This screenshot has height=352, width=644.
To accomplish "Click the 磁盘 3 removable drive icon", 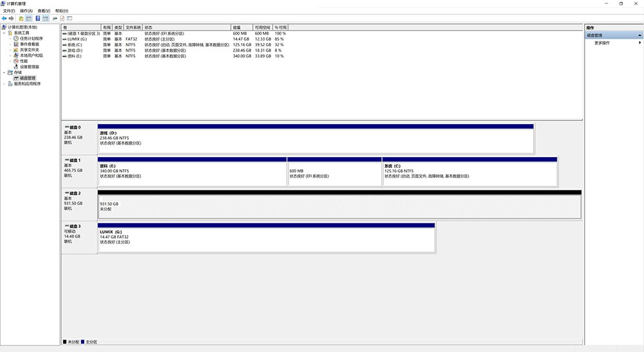I will click(66, 226).
